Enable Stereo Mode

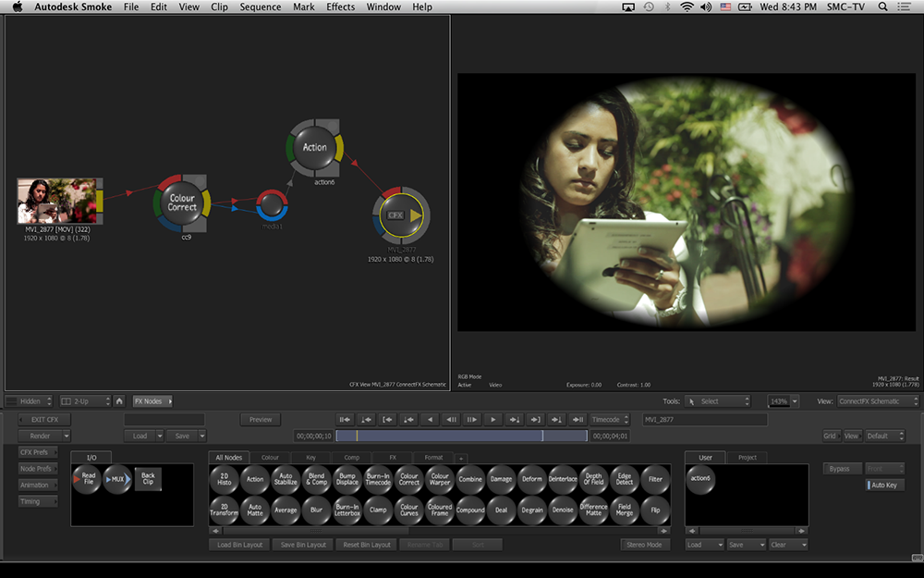644,545
